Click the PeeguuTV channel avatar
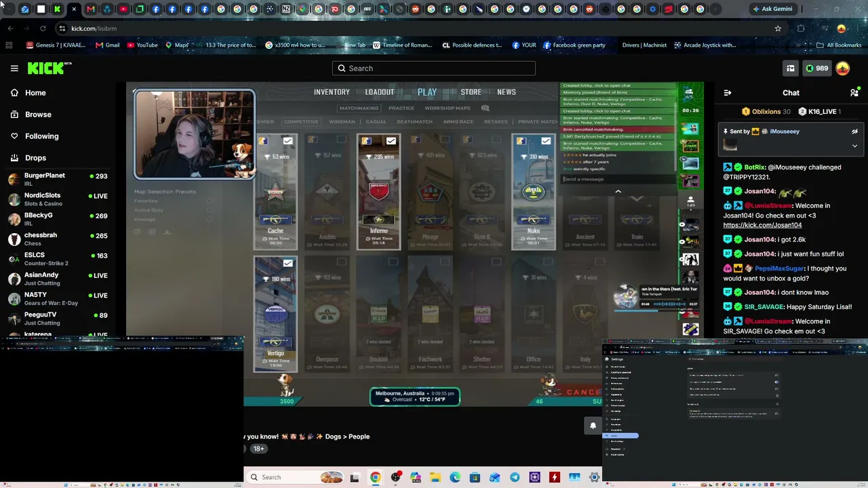This screenshot has height=488, width=868. coord(14,318)
